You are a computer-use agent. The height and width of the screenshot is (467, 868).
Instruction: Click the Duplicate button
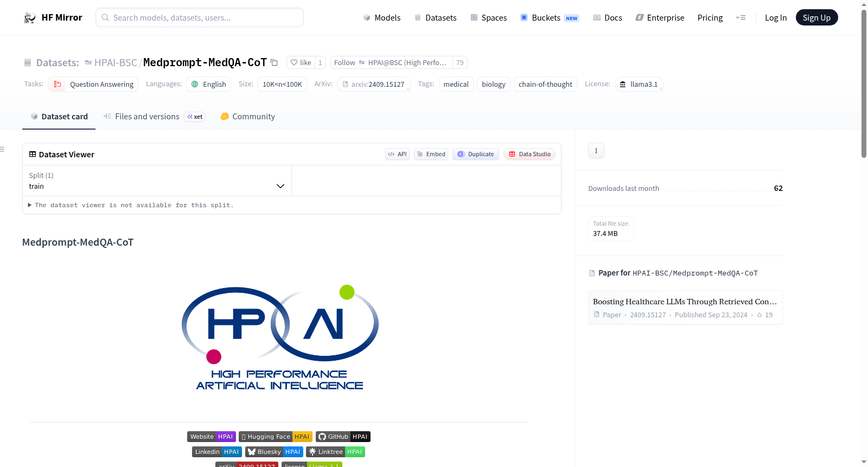tap(476, 154)
